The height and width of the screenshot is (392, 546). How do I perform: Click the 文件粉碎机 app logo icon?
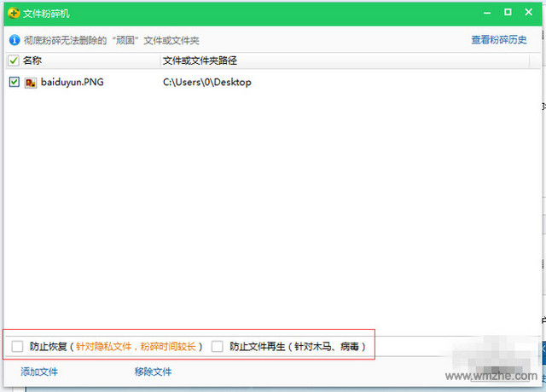[14, 14]
